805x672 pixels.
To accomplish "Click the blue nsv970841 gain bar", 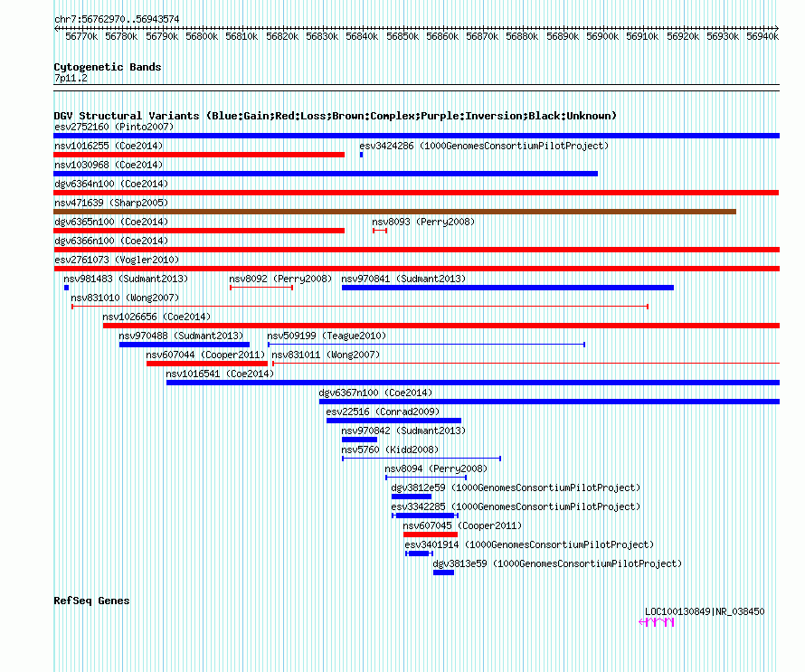I will 507,288.
